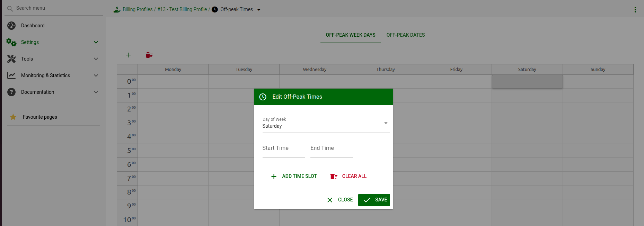Click the Tools wrench icon
This screenshot has width=644, height=226.
11,59
